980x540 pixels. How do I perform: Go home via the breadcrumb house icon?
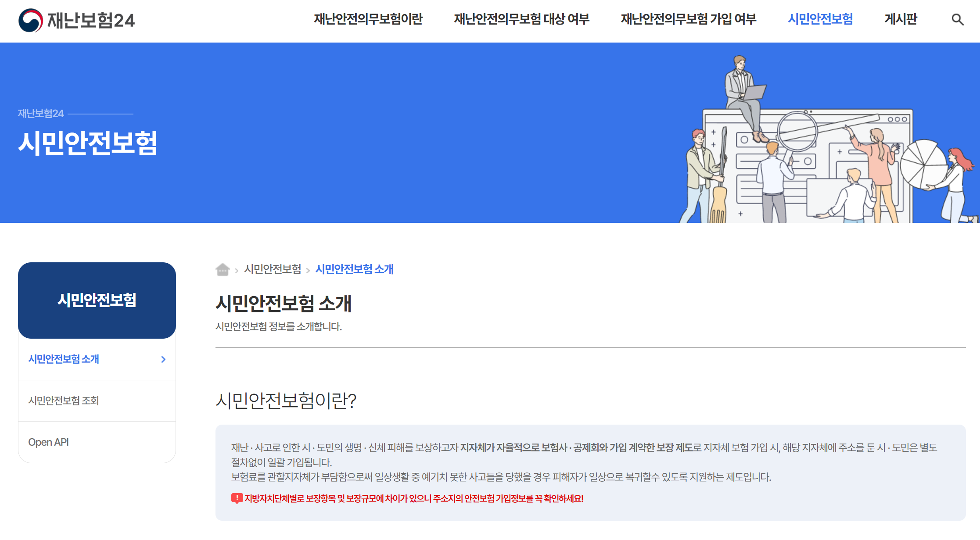click(223, 270)
